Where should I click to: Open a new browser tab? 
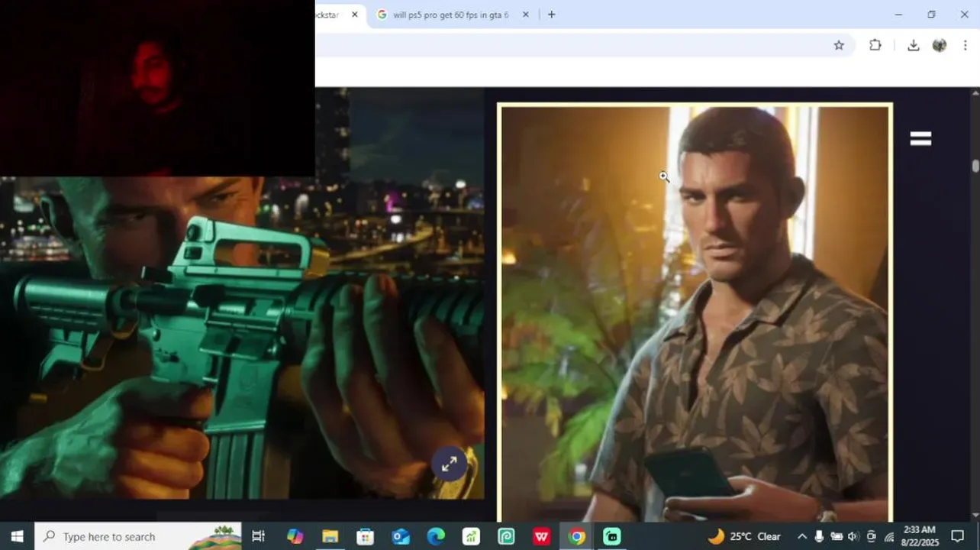(551, 15)
